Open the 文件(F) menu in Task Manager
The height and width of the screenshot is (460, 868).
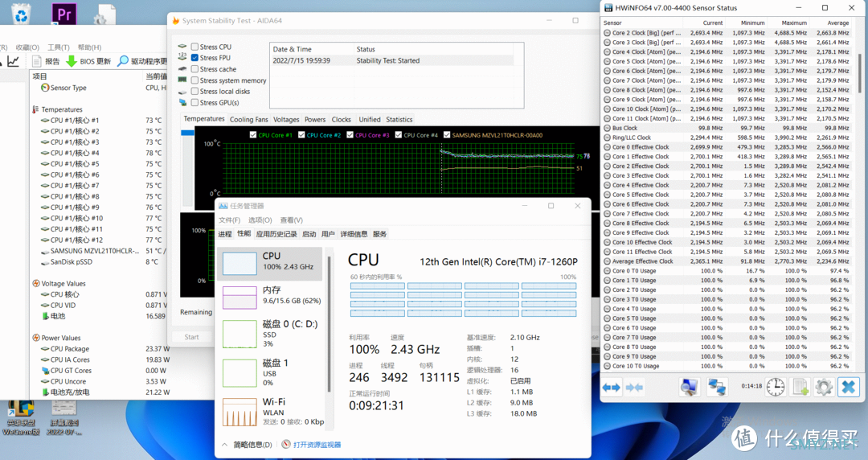(x=229, y=220)
